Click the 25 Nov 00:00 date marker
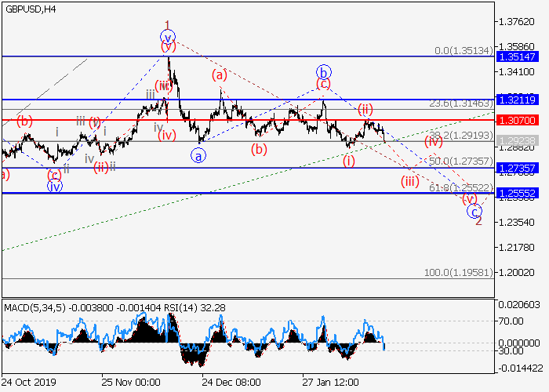549x392 pixels. pos(129,381)
